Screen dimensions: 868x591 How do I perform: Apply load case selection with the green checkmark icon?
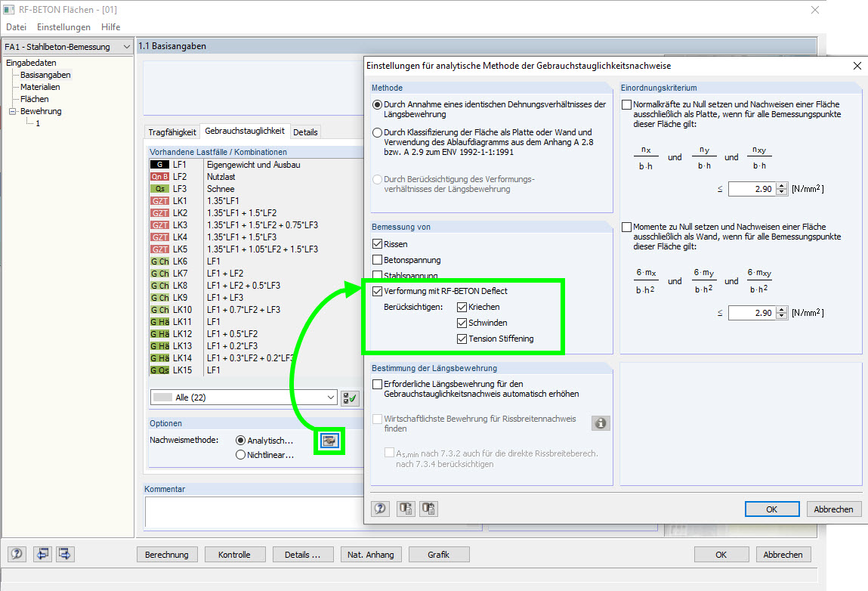(348, 398)
